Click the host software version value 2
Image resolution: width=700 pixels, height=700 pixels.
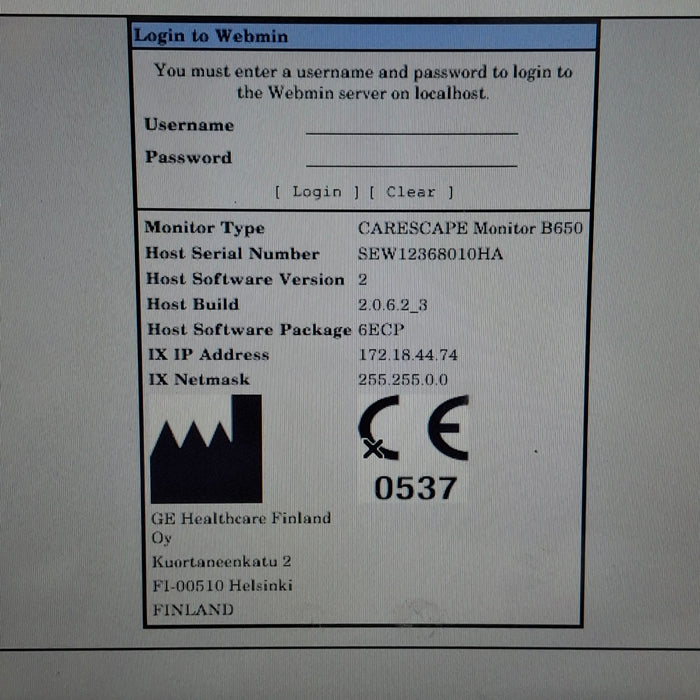(362, 279)
